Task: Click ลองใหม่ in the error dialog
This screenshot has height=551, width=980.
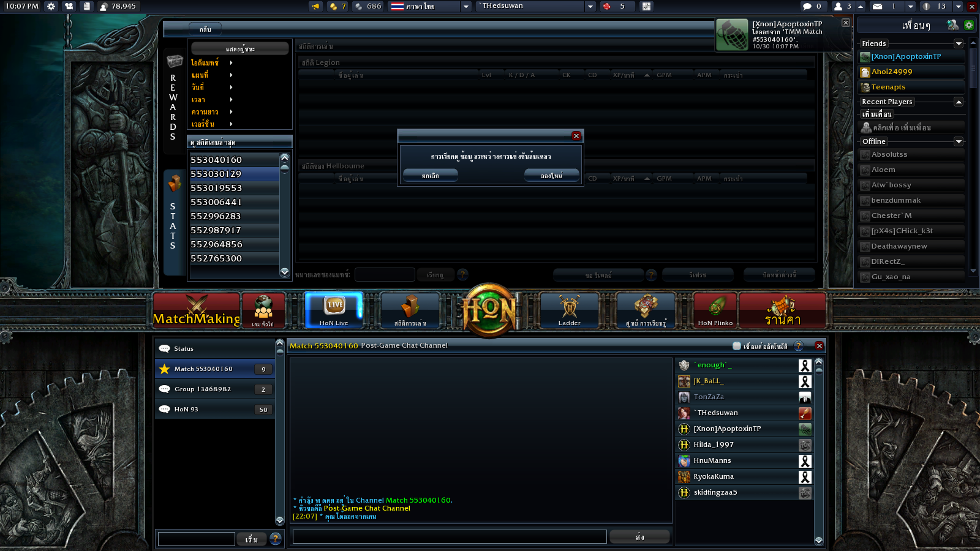Action: (x=551, y=176)
